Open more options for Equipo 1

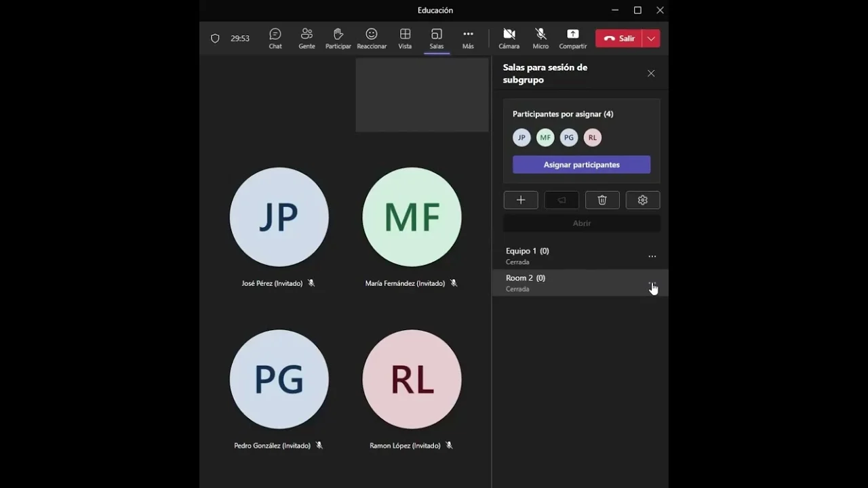[652, 256]
